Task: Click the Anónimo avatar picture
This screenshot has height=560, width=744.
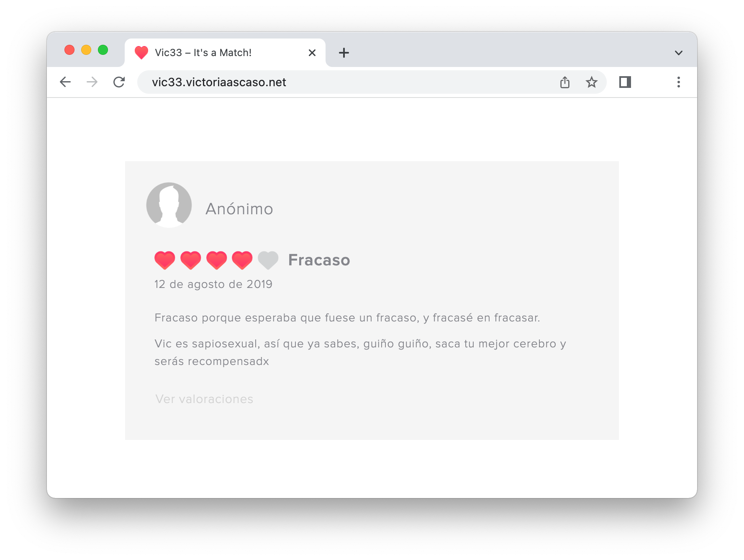Action: [x=169, y=205]
